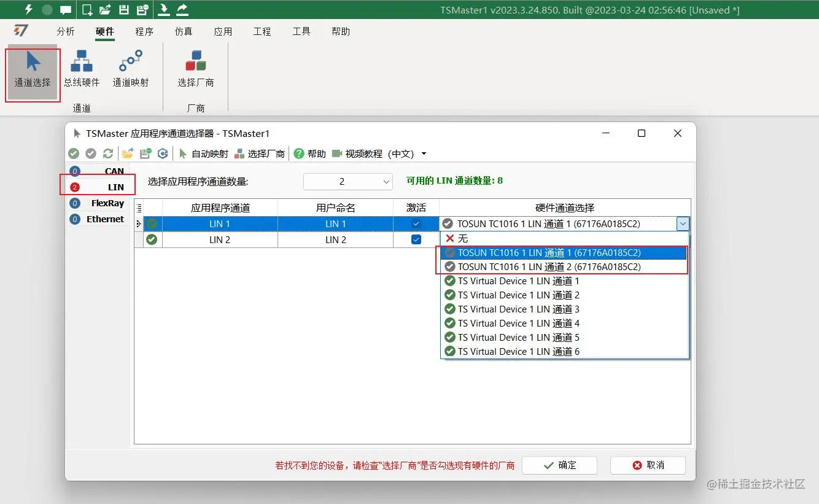Open the channel count dropdown showing 2
Image resolution: width=819 pixels, height=504 pixels.
pyautogui.click(x=348, y=181)
